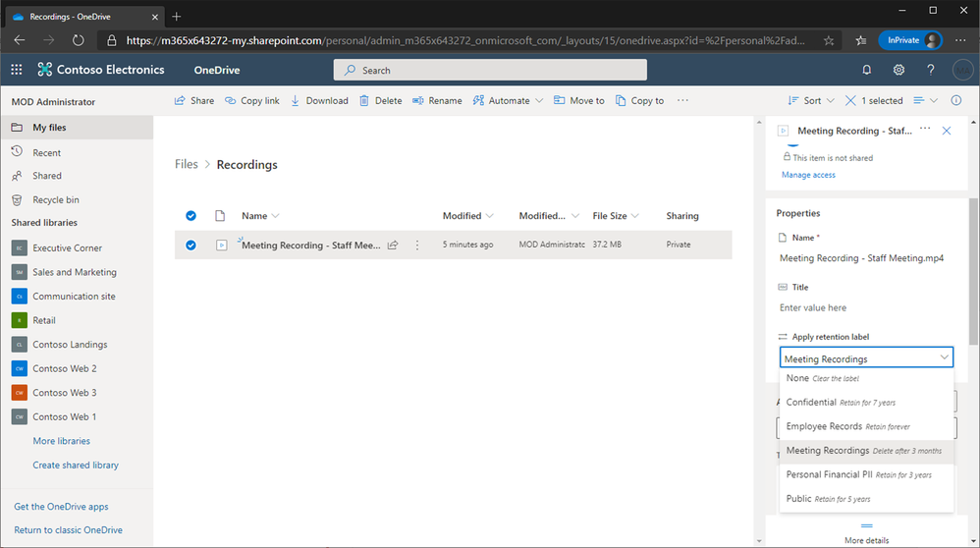Select None clear the label option
980x548 pixels.
click(x=866, y=378)
